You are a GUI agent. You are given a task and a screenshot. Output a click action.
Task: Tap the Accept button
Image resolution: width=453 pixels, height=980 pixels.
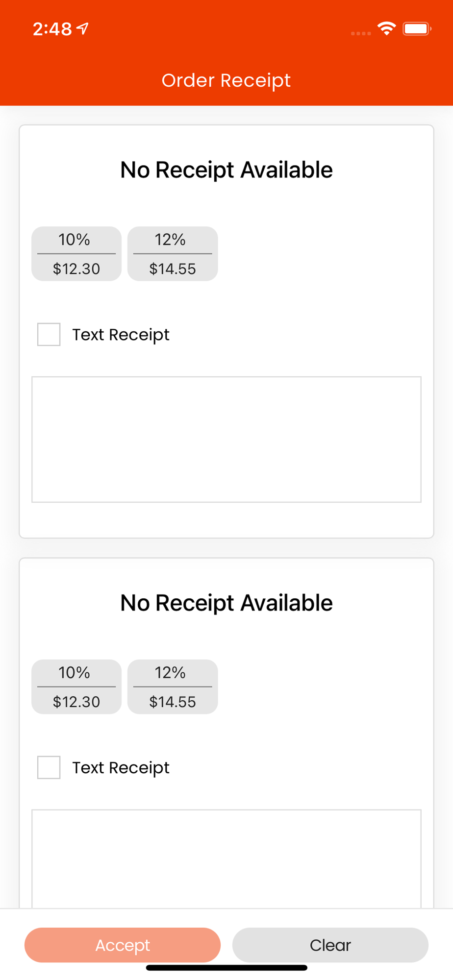123,945
